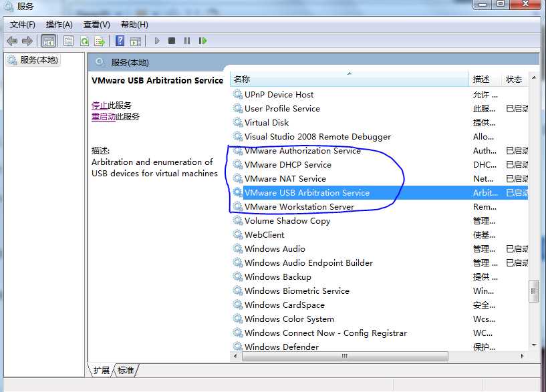The width and height of the screenshot is (546, 392).
Task: Click the Pause Service icon
Action: [187, 41]
